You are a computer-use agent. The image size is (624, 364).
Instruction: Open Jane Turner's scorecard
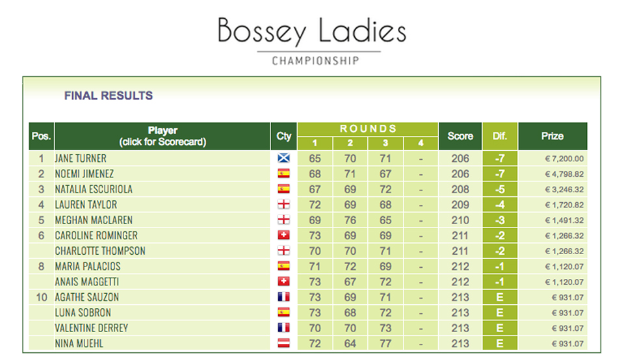pyautogui.click(x=81, y=159)
